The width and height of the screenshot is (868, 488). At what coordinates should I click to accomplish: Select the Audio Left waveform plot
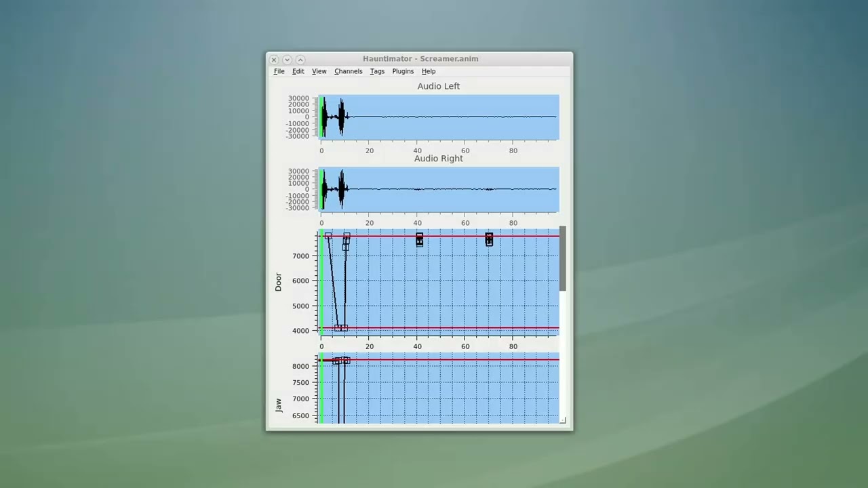point(439,117)
